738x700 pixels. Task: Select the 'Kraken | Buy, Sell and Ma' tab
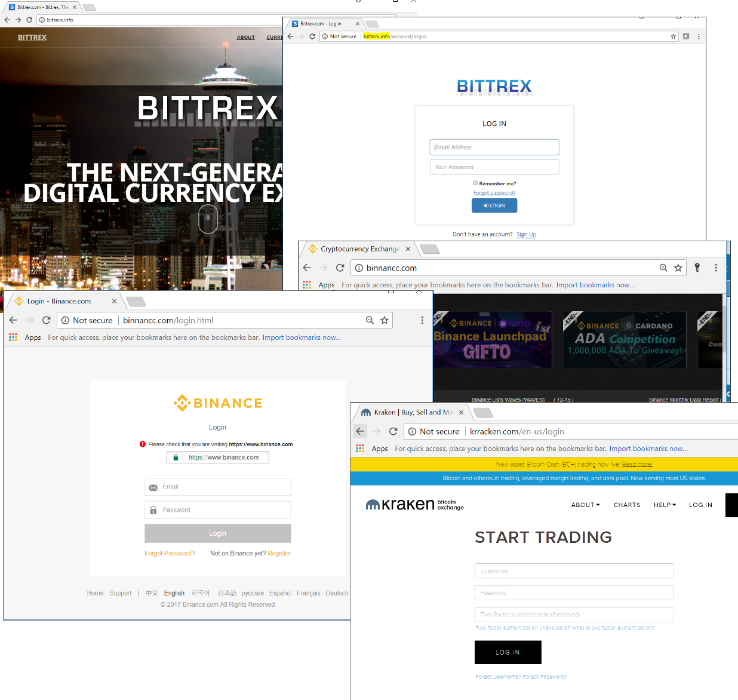[412, 412]
